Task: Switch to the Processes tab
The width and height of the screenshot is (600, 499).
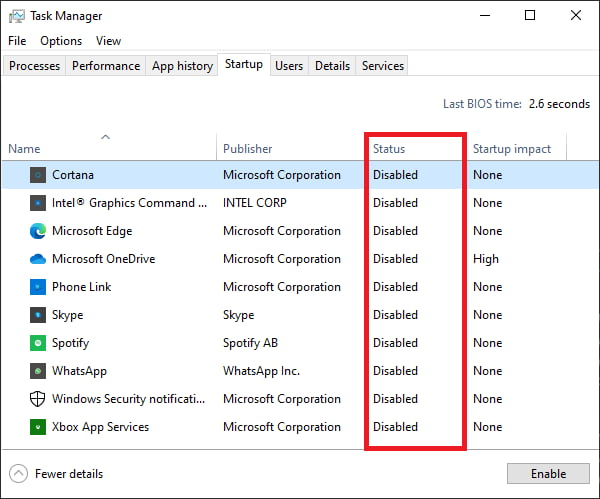Action: (x=34, y=66)
